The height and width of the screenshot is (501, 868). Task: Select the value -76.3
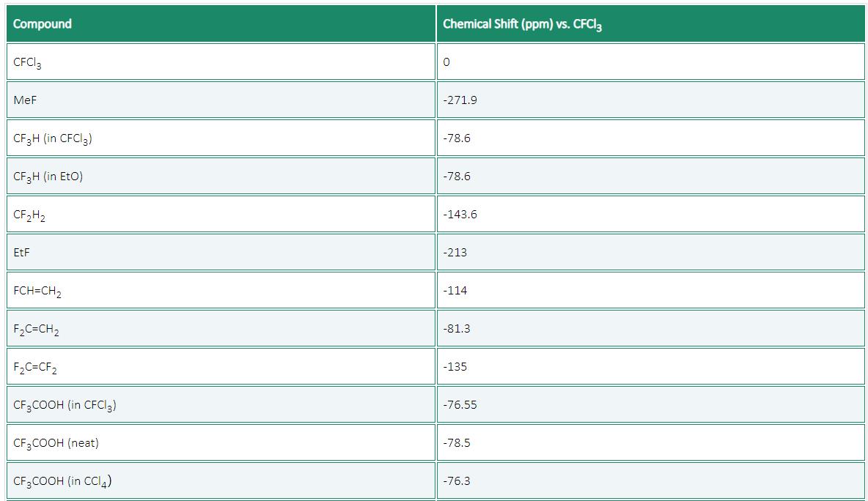coord(650,481)
